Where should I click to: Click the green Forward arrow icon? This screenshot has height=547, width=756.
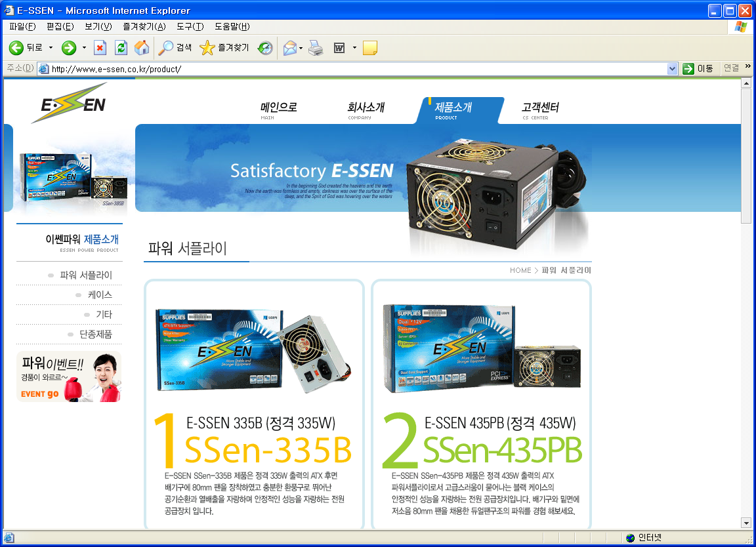69,48
